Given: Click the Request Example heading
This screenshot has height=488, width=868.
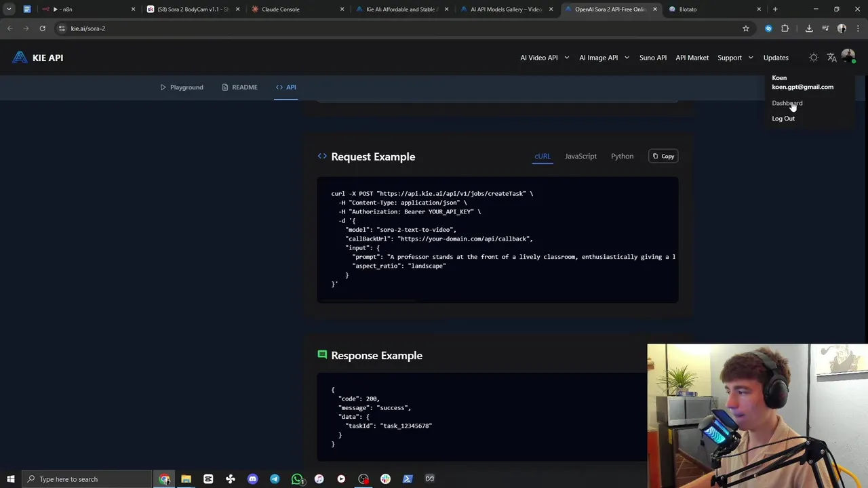Looking at the screenshot, I should (373, 157).
